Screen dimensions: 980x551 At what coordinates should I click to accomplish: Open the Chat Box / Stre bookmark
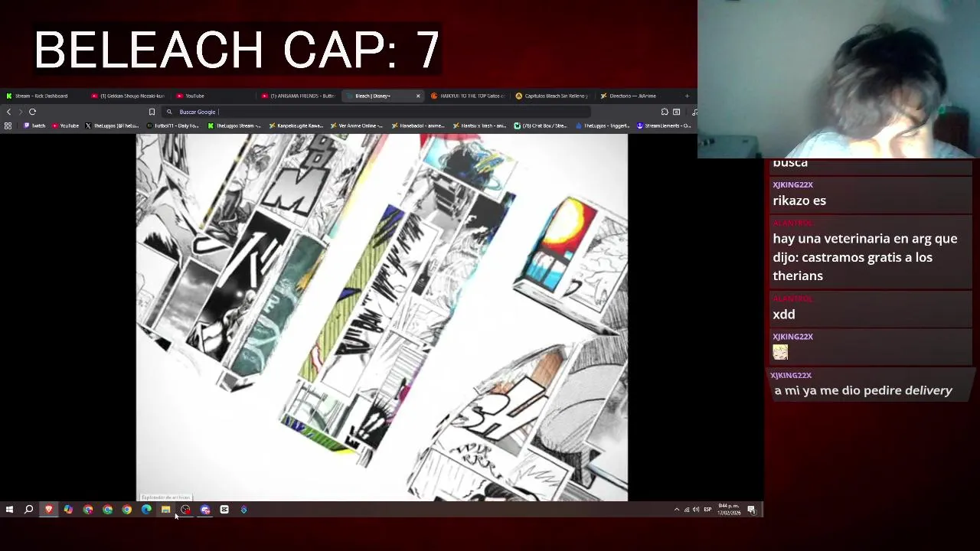pyautogui.click(x=541, y=126)
